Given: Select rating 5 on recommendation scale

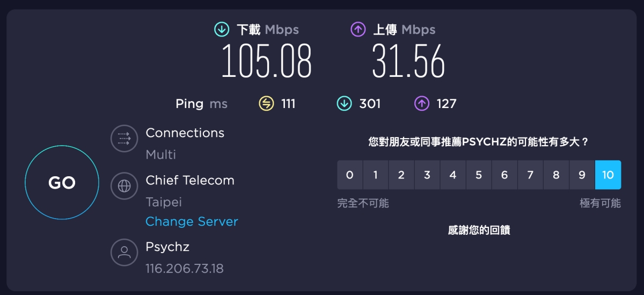Looking at the screenshot, I should (x=479, y=175).
